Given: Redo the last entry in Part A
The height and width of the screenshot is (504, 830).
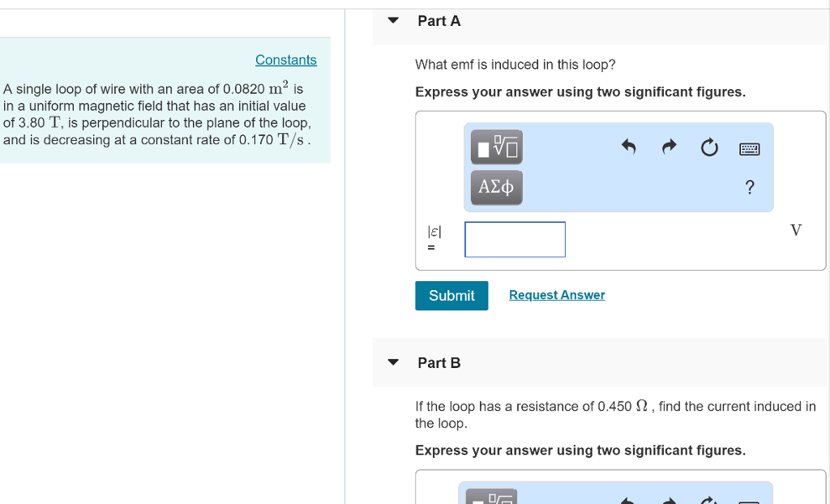Looking at the screenshot, I should click(668, 148).
